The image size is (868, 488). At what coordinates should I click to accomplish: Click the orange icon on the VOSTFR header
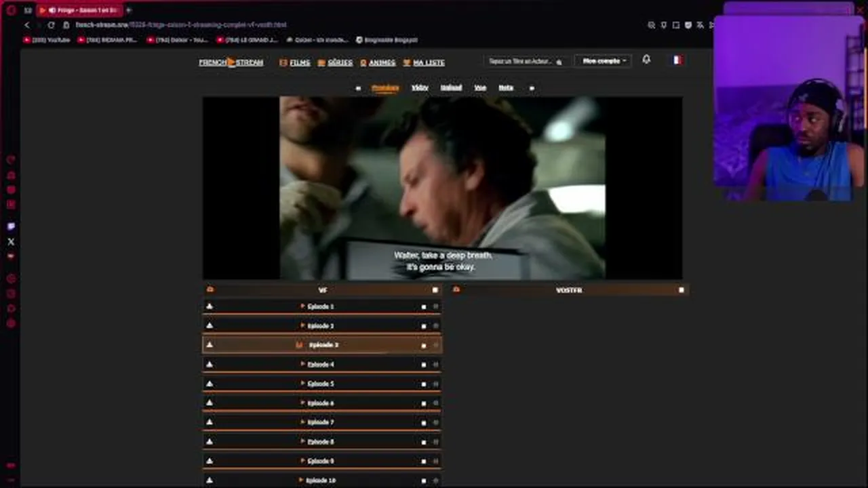[x=456, y=289]
